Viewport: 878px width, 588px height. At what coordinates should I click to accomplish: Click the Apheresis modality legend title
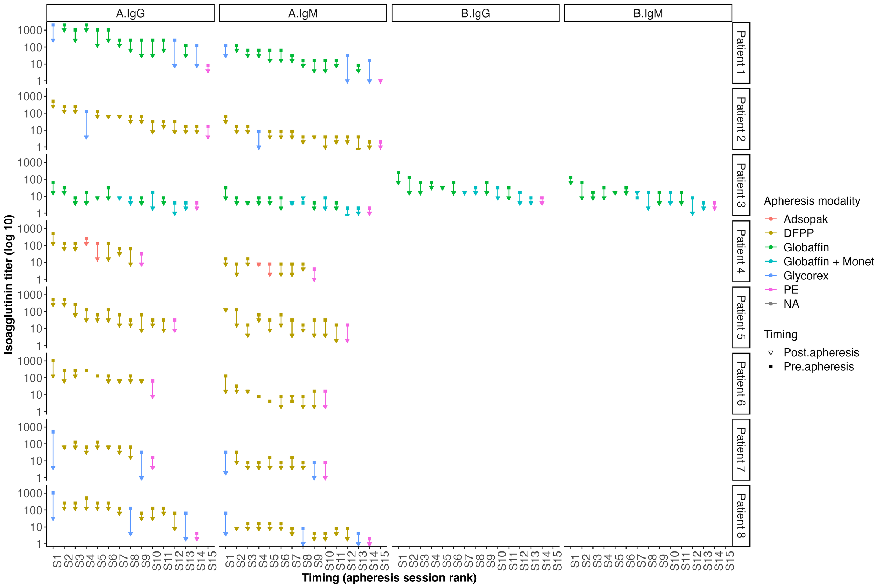point(812,201)
